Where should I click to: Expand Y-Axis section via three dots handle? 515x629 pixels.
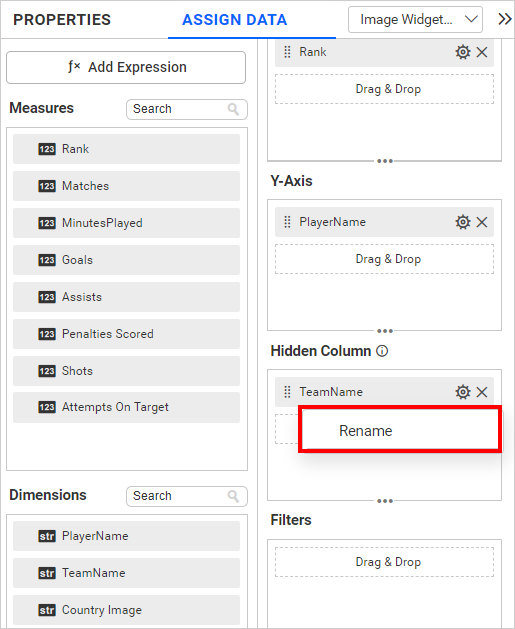tap(385, 331)
